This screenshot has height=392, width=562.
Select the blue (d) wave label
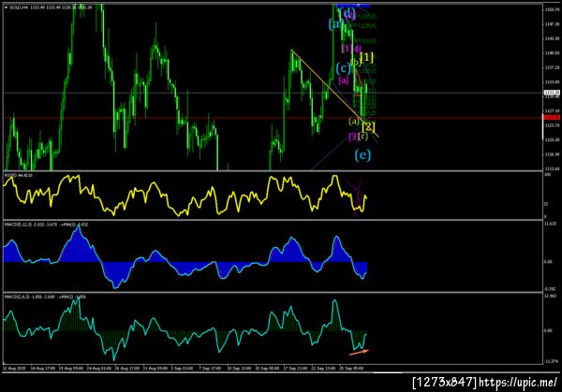coord(349,14)
